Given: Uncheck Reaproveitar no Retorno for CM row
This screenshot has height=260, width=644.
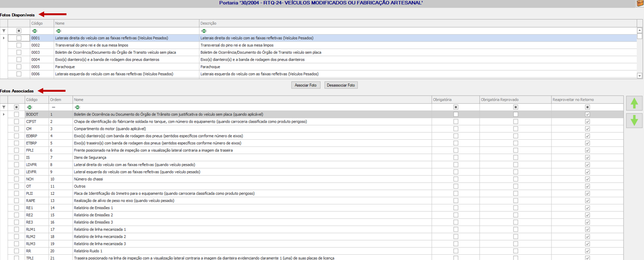Looking at the screenshot, I should click(x=587, y=129).
